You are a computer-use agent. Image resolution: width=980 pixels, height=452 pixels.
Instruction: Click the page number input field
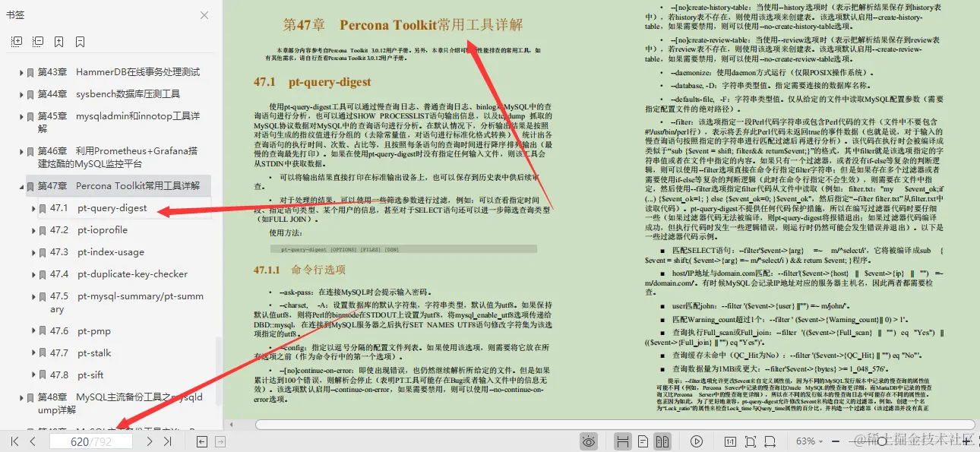92,441
